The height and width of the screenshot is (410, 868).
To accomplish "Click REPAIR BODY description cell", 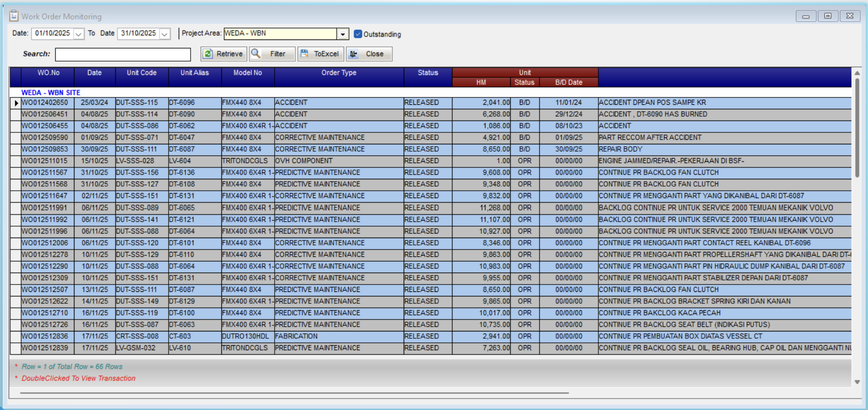I will tap(725, 149).
